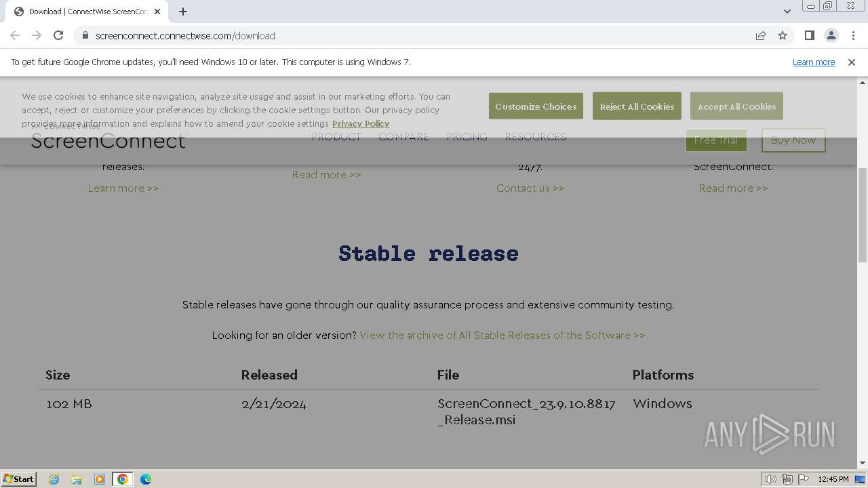Open the Privacy Policy link

click(361, 123)
